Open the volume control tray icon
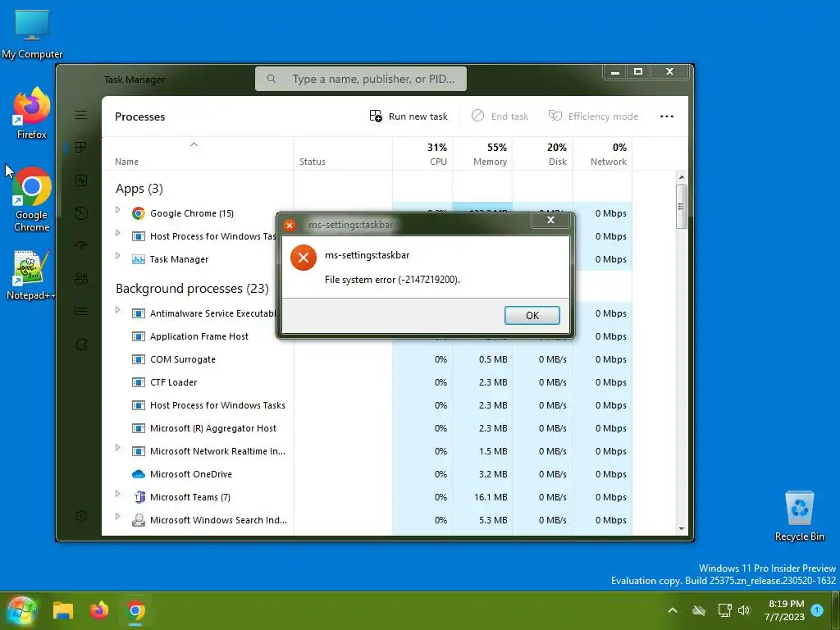 pos(744,610)
